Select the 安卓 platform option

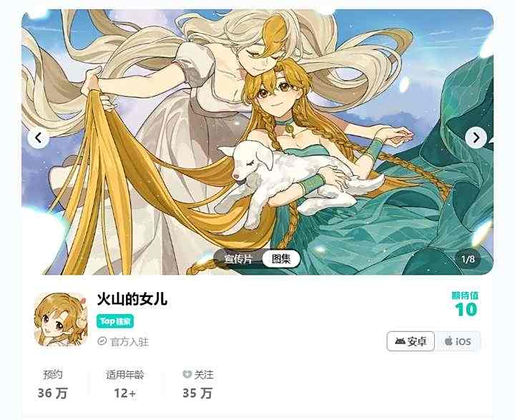(x=411, y=341)
